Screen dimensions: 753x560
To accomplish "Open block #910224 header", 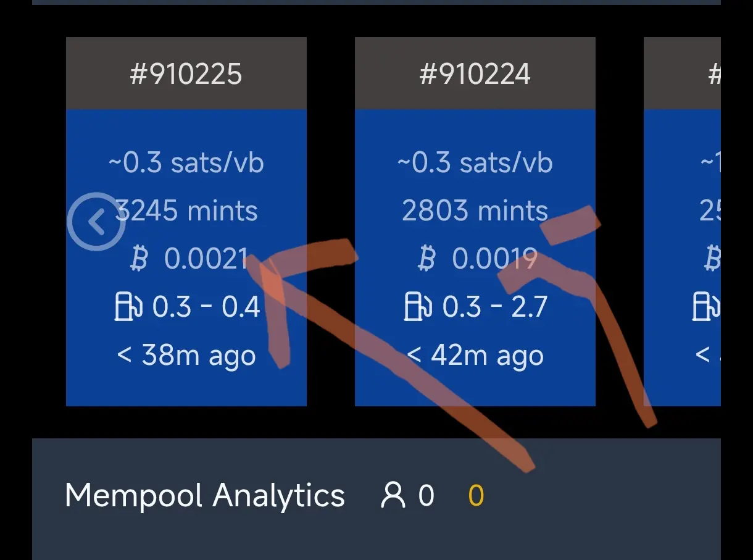I will 475,73.
